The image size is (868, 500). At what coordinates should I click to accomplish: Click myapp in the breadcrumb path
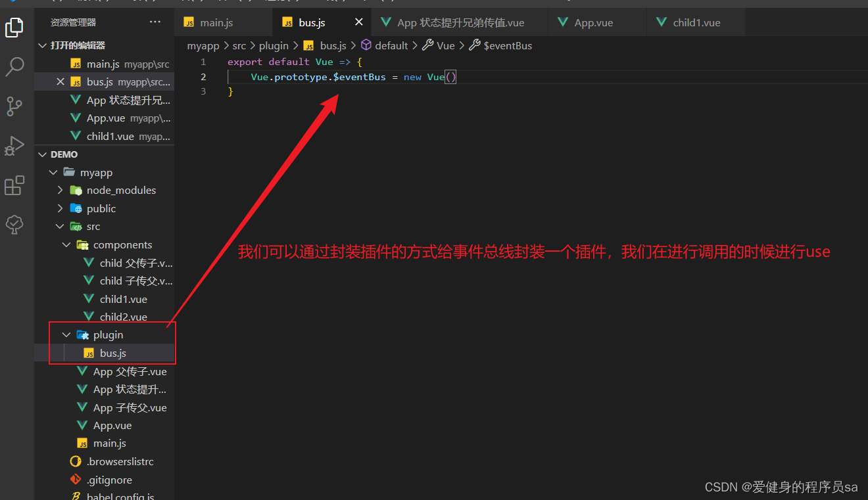point(203,45)
